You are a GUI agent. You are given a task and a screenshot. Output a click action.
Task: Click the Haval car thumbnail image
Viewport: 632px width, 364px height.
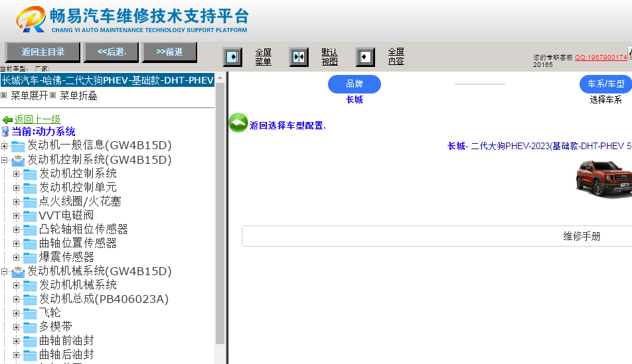[x=604, y=178]
